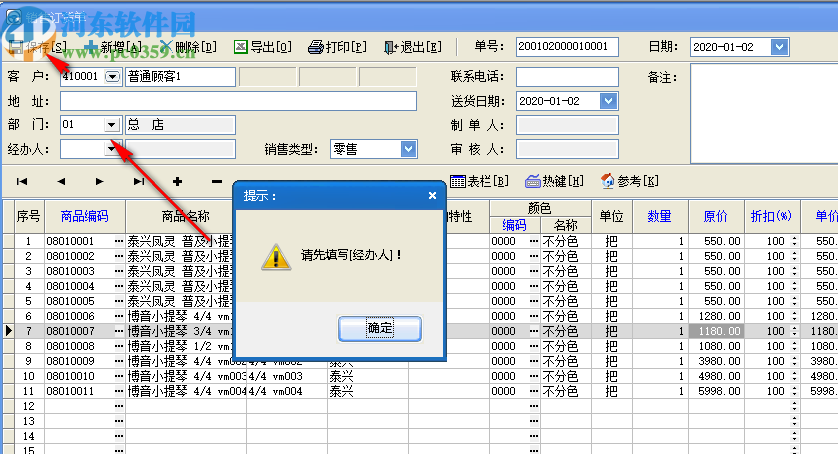Click the 商品编码 column header
The image size is (838, 454).
tap(84, 216)
